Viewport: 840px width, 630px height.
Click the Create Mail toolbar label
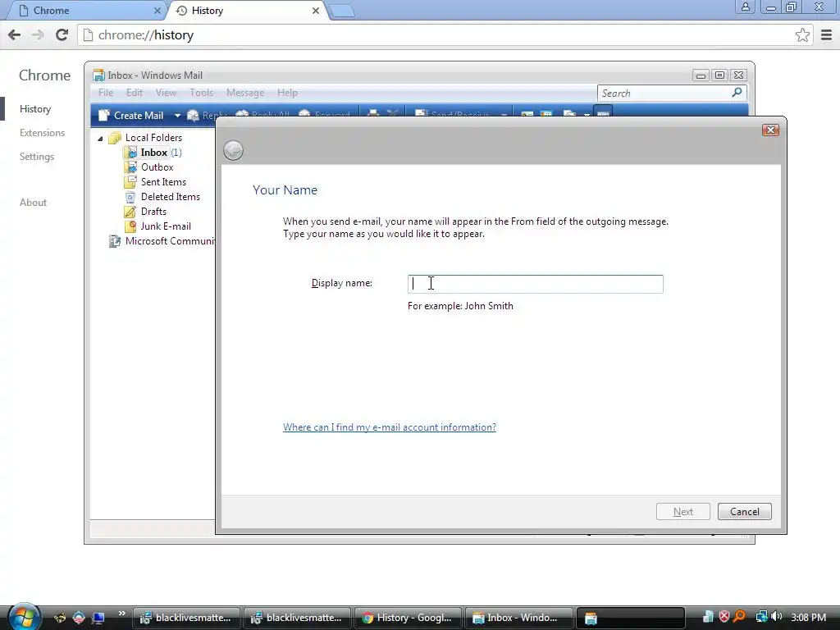139,115
